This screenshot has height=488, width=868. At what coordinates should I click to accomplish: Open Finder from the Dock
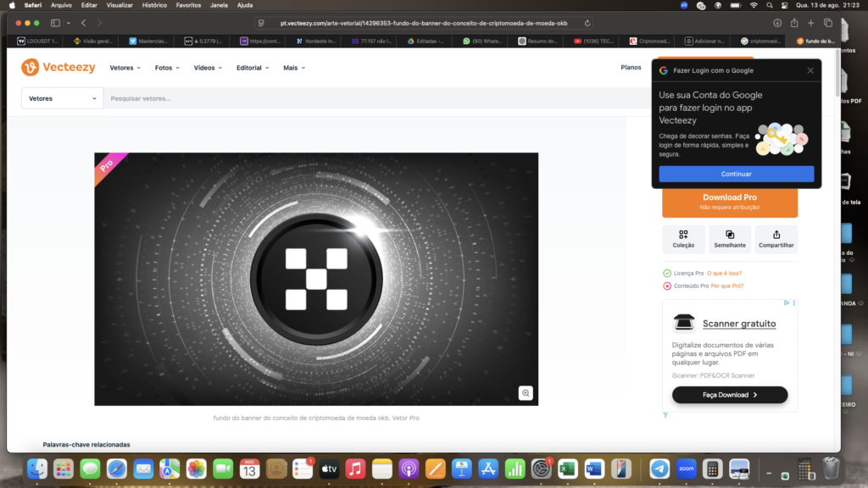pyautogui.click(x=37, y=469)
